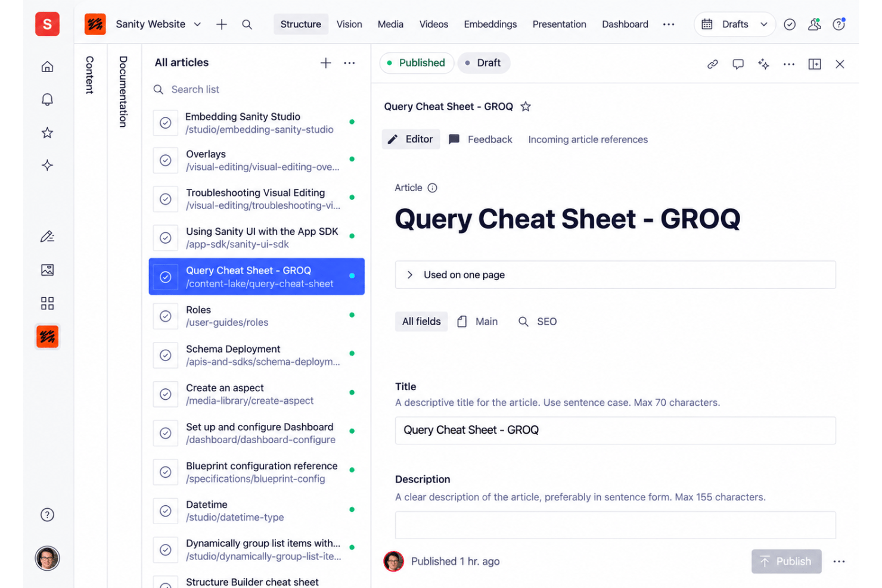Show more tools with top bar ellipsis
This screenshot has width=882, height=588.
click(x=669, y=24)
